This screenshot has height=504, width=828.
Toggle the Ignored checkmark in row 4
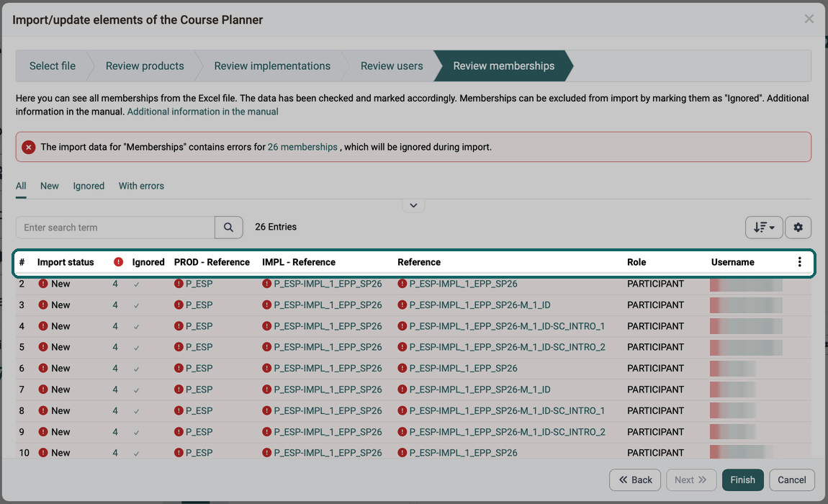(x=136, y=326)
